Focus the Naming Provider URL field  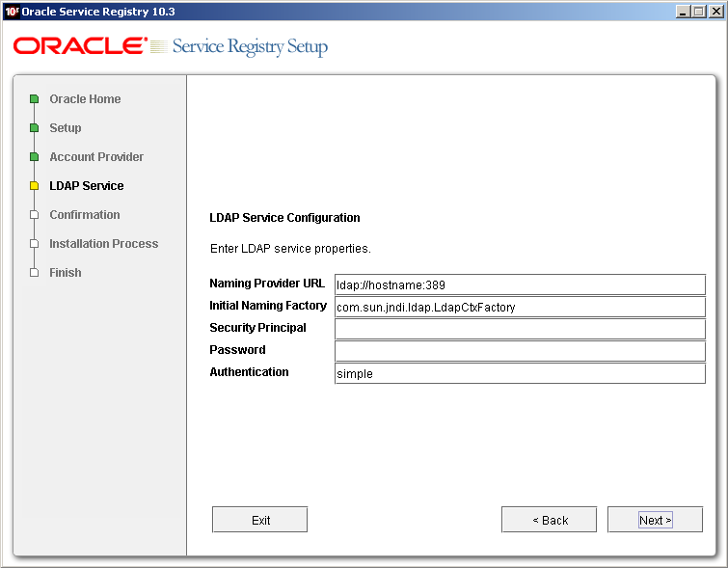point(520,284)
